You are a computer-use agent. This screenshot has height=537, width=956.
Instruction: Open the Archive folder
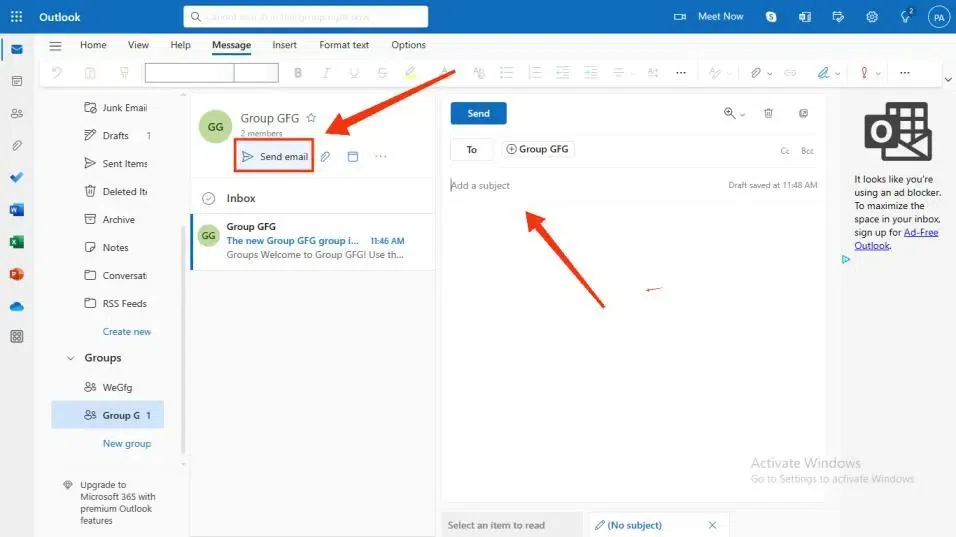coord(110,219)
